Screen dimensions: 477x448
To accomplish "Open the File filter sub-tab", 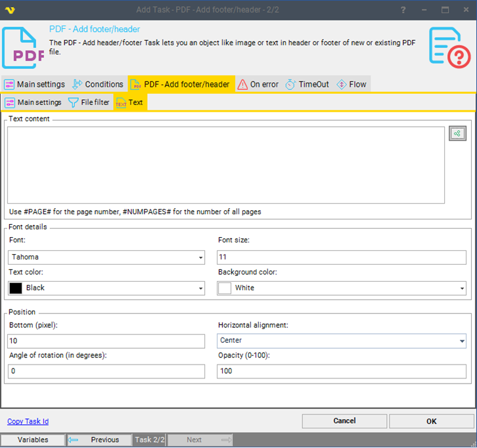I will tap(89, 102).
